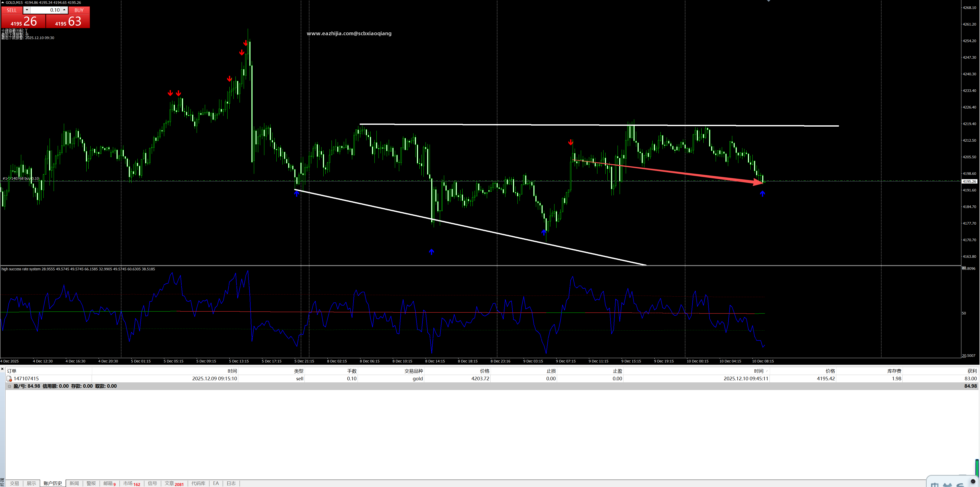Click the buy price 4195 63 panel
The height and width of the screenshot is (487, 980).
coord(68,21)
